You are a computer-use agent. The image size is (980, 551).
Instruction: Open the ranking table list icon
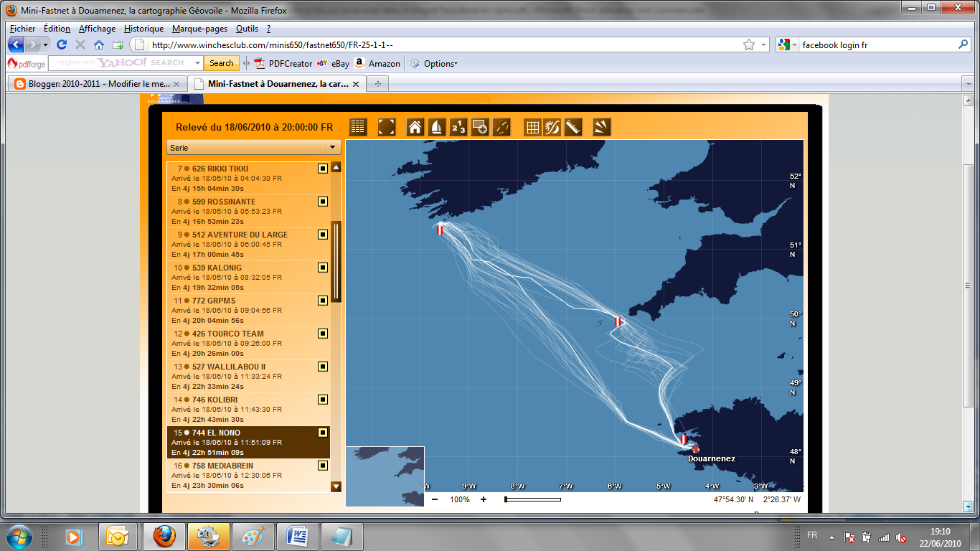coord(358,127)
